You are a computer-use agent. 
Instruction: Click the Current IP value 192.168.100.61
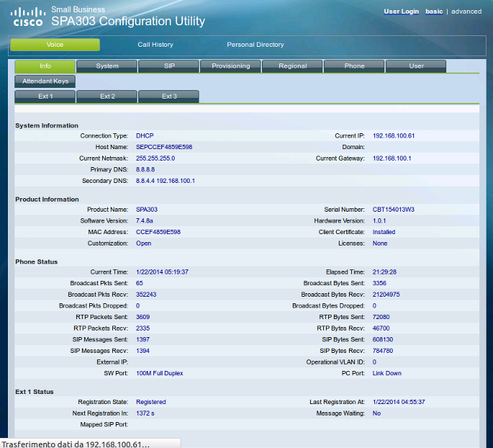click(x=394, y=136)
